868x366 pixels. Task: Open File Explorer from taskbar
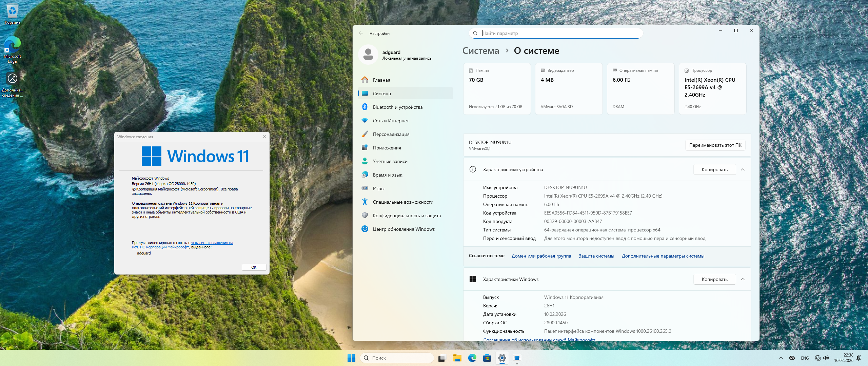pyautogui.click(x=457, y=358)
